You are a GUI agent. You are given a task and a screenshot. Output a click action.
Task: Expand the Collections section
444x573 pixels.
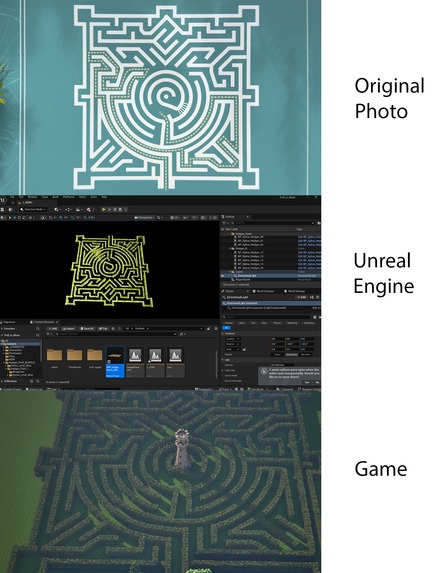(x=2, y=381)
